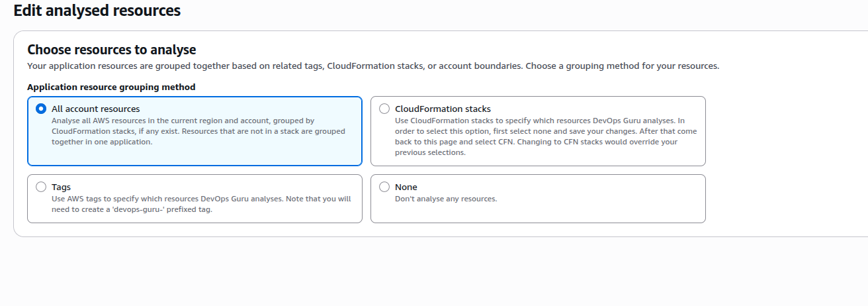Click the 'Choose resources to analyse' heading
This screenshot has height=306, width=868.
[111, 50]
